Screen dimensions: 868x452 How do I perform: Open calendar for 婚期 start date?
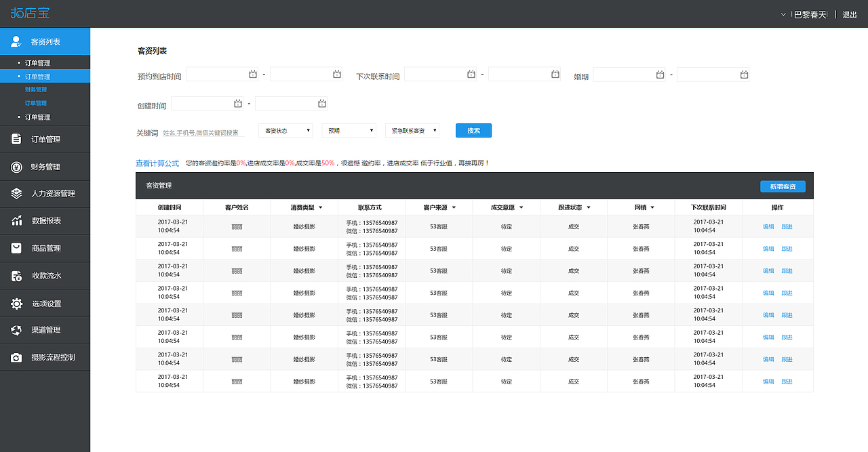(x=660, y=75)
